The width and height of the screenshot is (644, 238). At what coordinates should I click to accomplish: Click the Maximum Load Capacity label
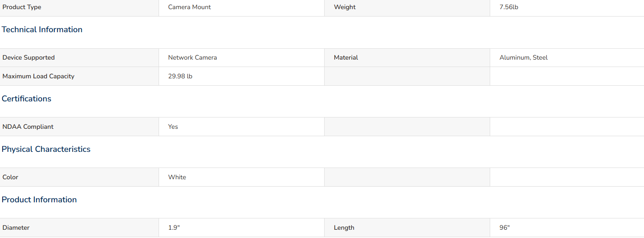pyautogui.click(x=38, y=77)
